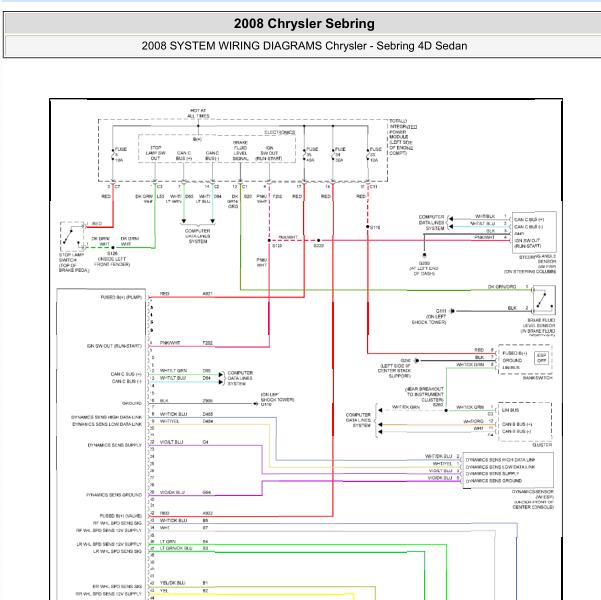
Task: Click the 'YEL/DK BLU' wire label
Action: [172, 583]
